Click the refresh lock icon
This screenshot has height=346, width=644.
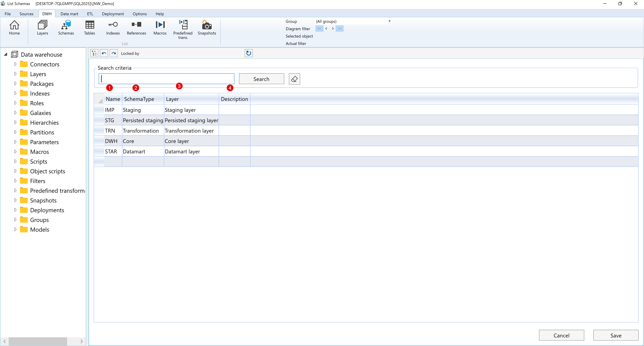click(248, 53)
